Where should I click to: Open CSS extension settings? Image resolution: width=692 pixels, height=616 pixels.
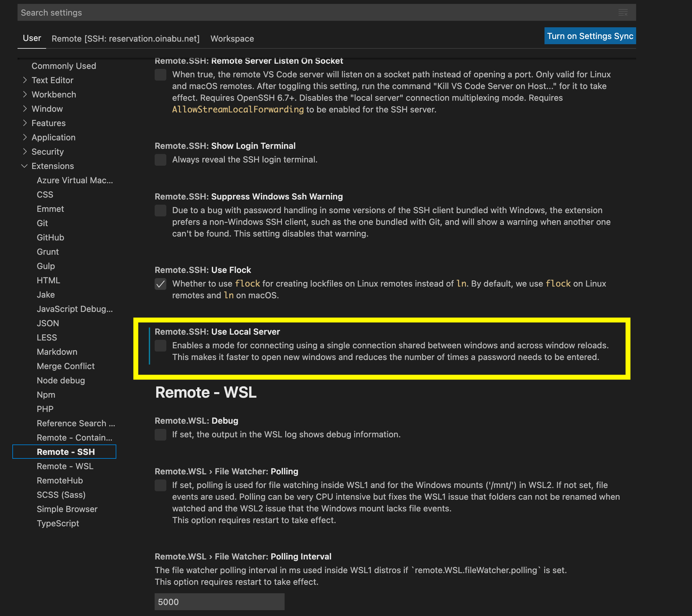[45, 195]
